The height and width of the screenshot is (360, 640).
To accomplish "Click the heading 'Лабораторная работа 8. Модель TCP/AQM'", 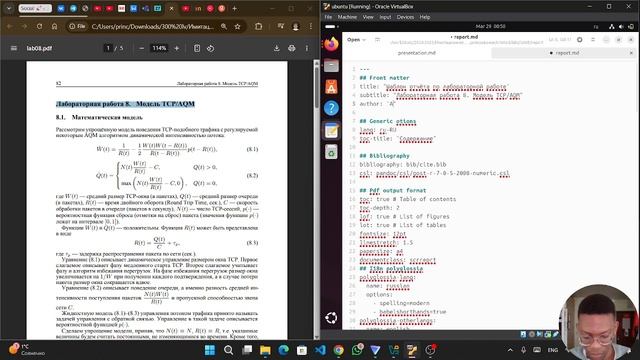I will tap(125, 104).
